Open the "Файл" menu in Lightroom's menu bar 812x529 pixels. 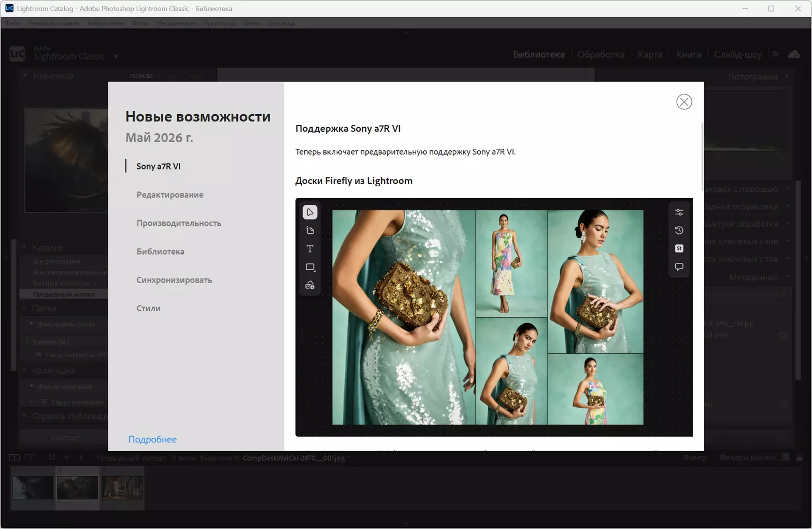tap(13, 23)
